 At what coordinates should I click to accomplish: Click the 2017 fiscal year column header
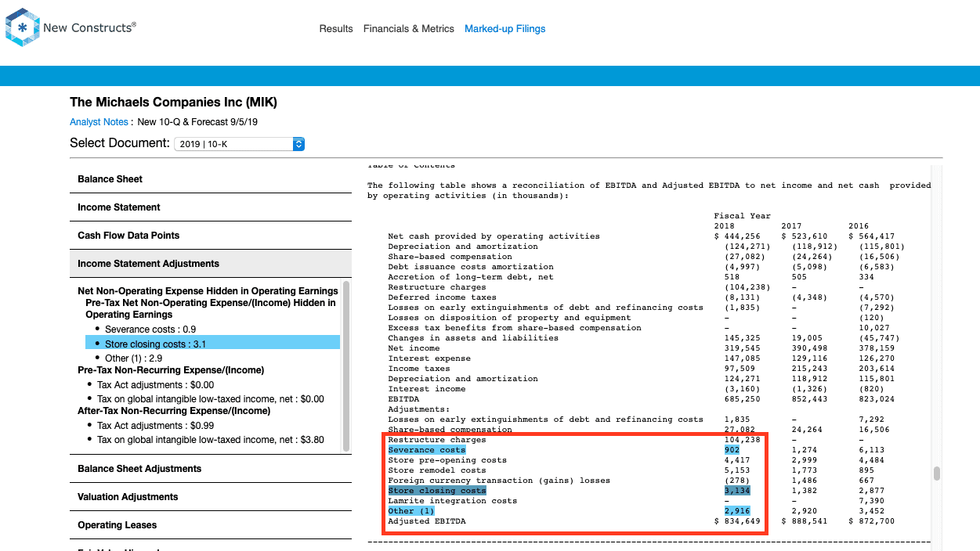(x=791, y=226)
